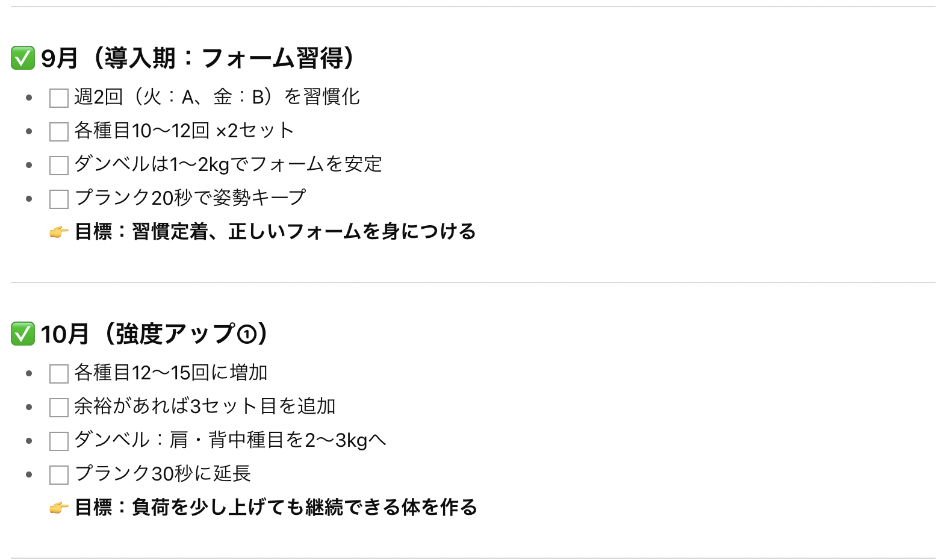Click the green checkmark emoji beside 9月 heading

click(23, 58)
